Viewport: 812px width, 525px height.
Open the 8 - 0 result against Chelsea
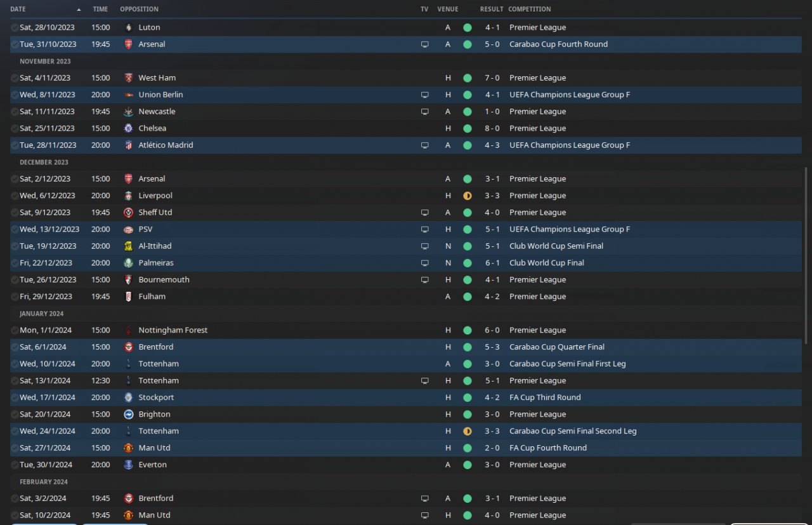pyautogui.click(x=492, y=128)
